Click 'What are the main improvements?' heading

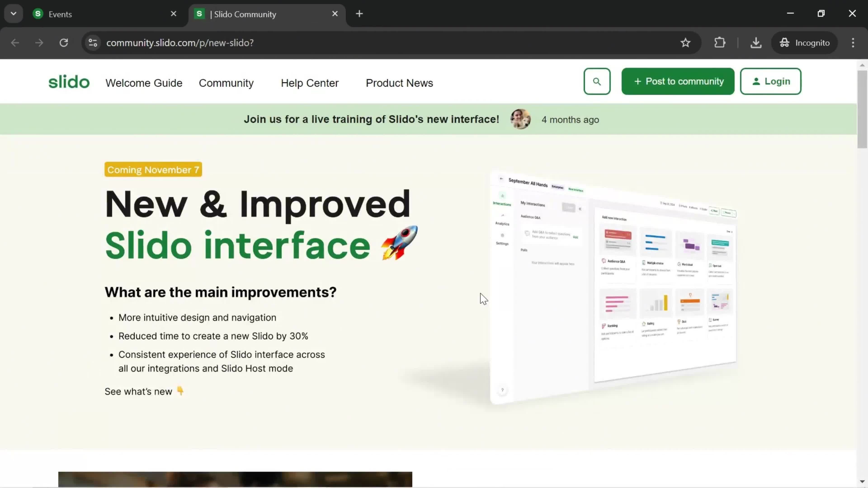[220, 292]
